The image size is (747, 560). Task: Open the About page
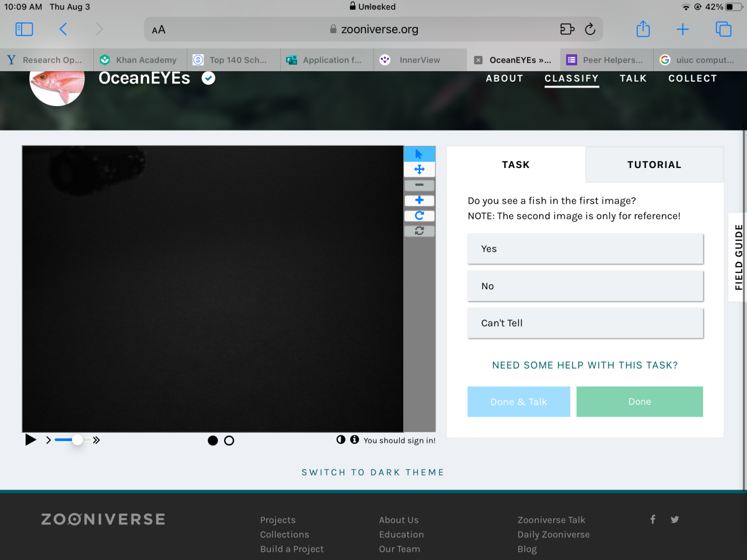pyautogui.click(x=504, y=78)
